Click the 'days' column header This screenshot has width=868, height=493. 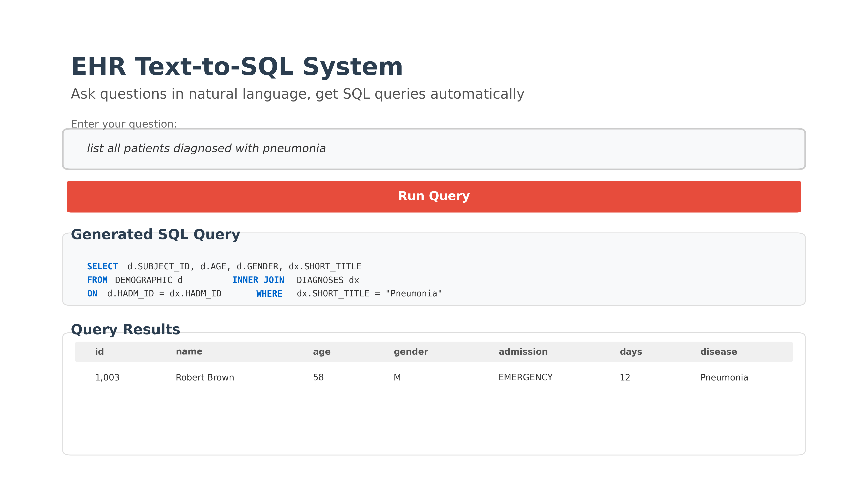(x=631, y=351)
